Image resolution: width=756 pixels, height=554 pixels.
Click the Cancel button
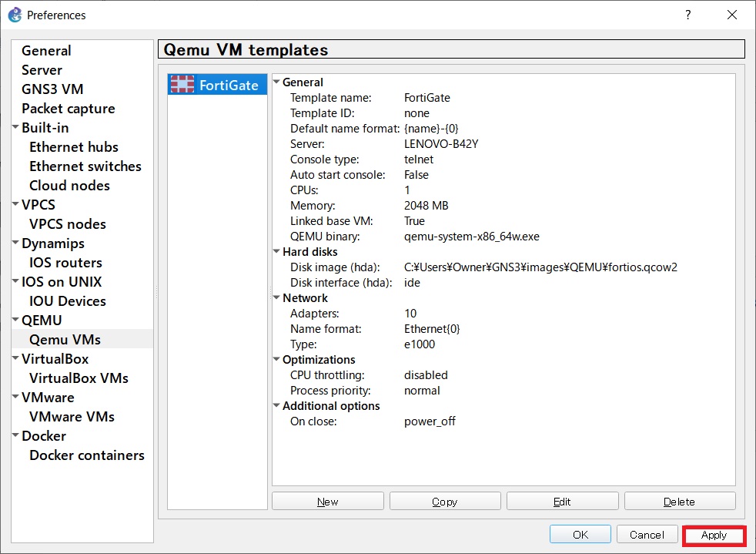647,534
